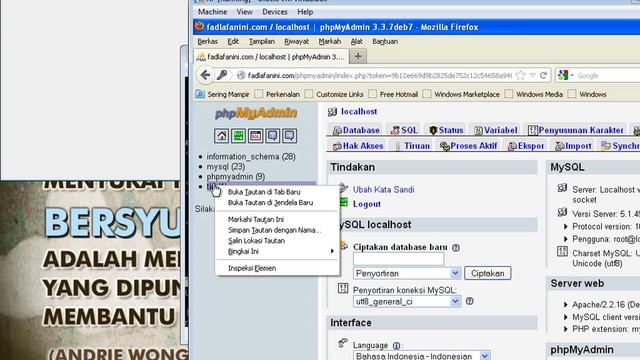
Task: Click help icon beside Ciptakan database baru
Action: tap(456, 247)
